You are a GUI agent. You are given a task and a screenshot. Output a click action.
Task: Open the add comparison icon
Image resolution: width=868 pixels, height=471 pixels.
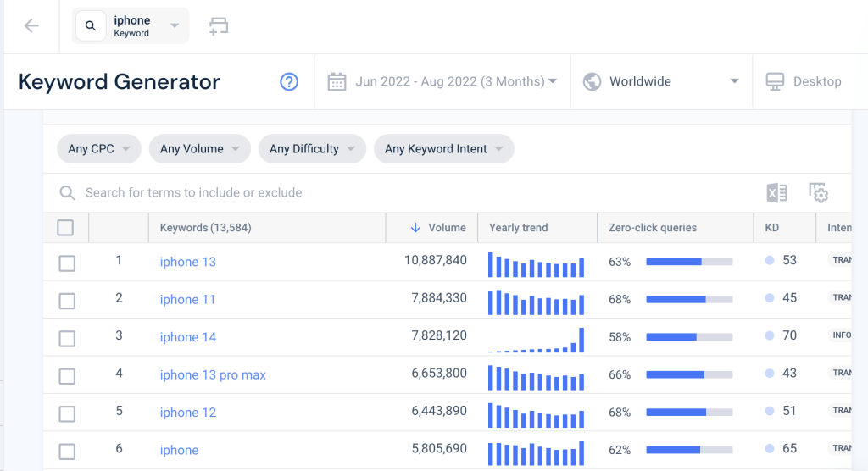219,26
